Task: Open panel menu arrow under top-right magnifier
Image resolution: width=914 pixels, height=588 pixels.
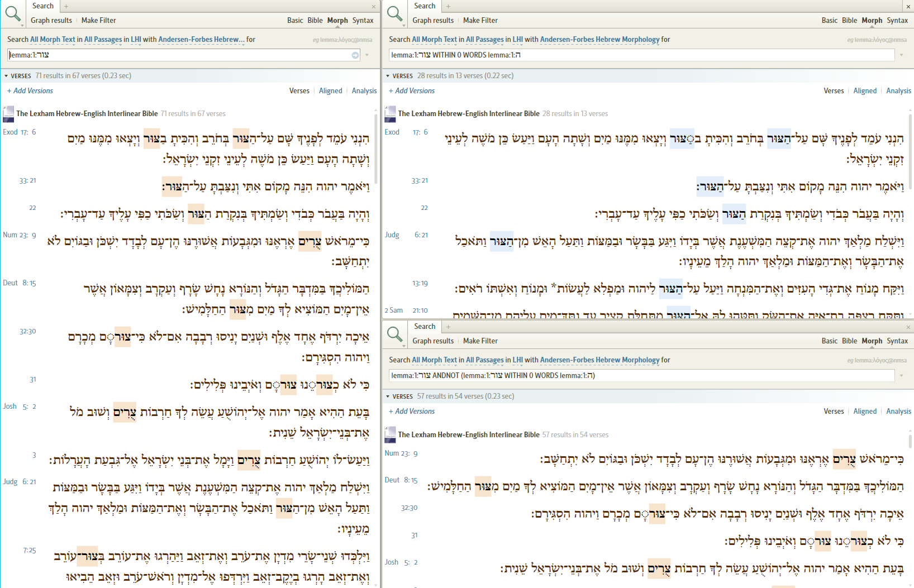Action: click(403, 25)
